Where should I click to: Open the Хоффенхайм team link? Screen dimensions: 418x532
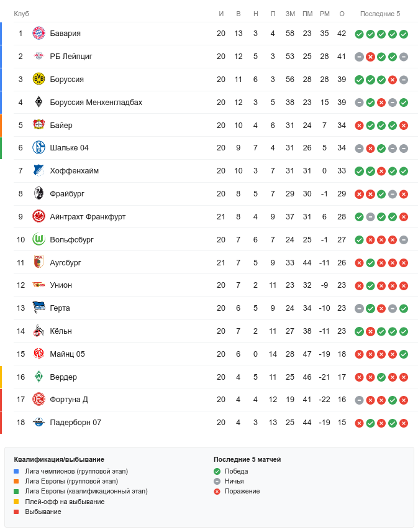click(x=74, y=171)
